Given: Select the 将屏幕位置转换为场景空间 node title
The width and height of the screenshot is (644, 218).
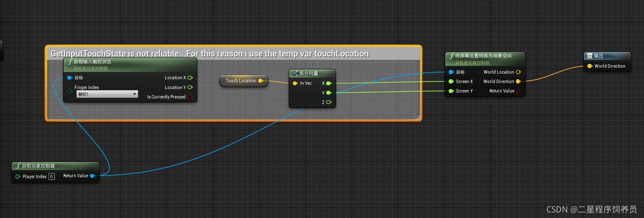Looking at the screenshot, I should click(x=483, y=56).
